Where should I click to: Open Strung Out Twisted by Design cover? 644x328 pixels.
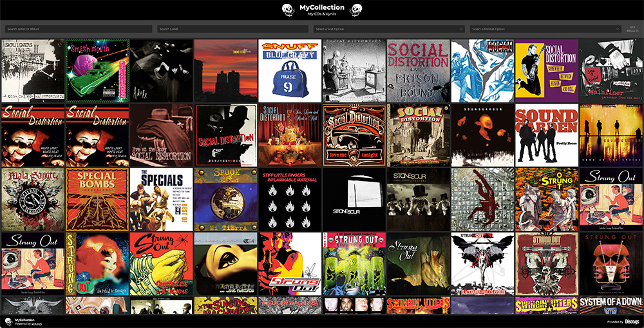point(97,264)
